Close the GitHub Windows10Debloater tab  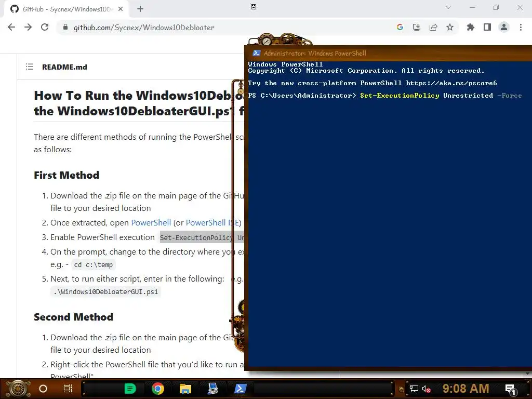(x=121, y=9)
